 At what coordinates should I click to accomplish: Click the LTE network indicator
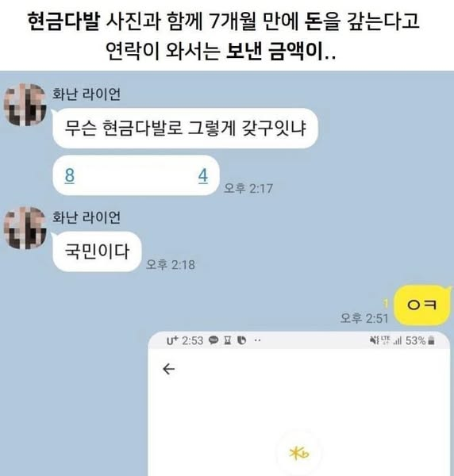coord(386,340)
